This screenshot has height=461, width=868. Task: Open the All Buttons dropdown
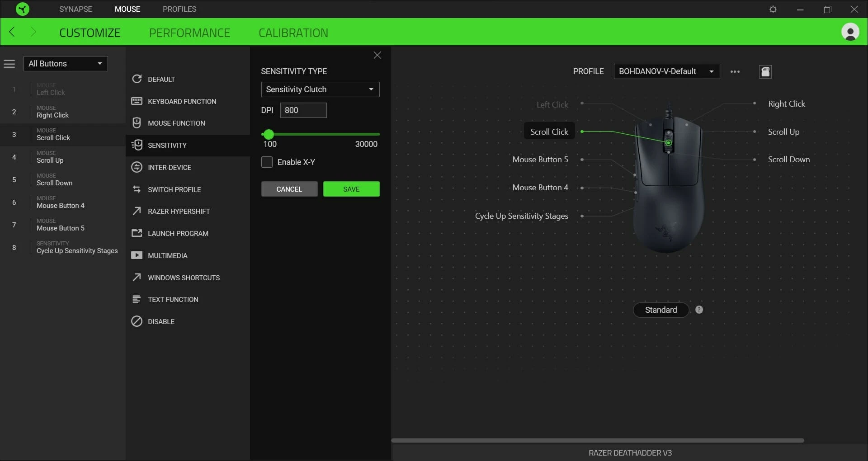tap(66, 64)
